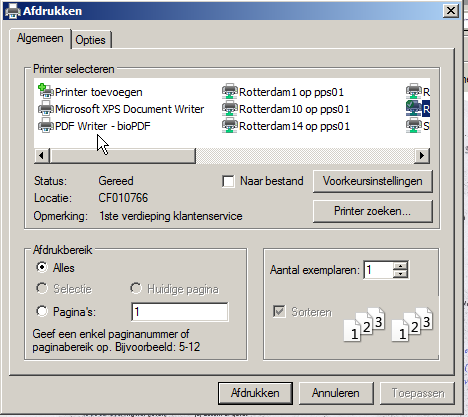Click the 'PDF Writer - bioPDF' label
Viewport: 468px width, 417px height.
(x=103, y=126)
